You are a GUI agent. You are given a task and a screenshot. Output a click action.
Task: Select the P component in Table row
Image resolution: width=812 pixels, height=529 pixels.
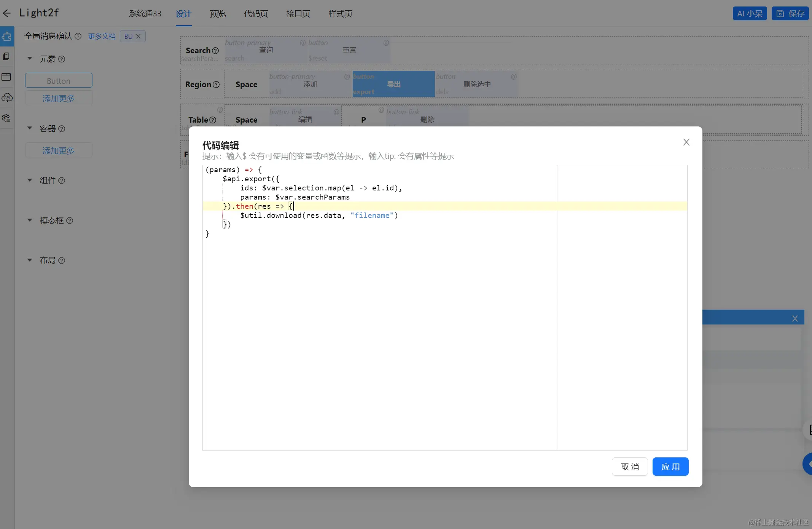(x=363, y=120)
